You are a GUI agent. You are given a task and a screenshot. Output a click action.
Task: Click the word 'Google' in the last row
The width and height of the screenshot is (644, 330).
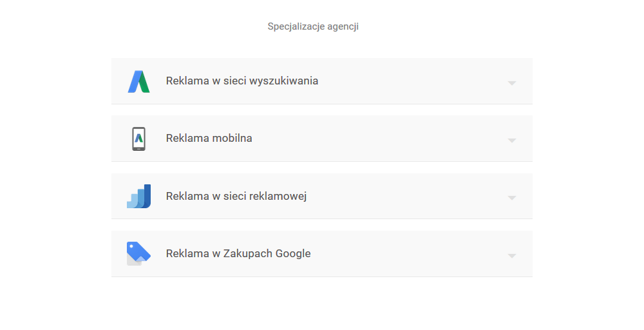click(x=293, y=254)
